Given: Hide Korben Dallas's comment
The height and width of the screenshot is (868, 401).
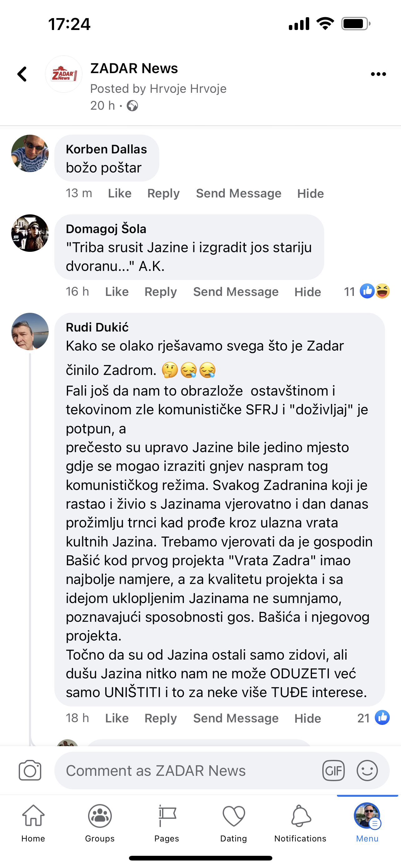Looking at the screenshot, I should click(310, 193).
